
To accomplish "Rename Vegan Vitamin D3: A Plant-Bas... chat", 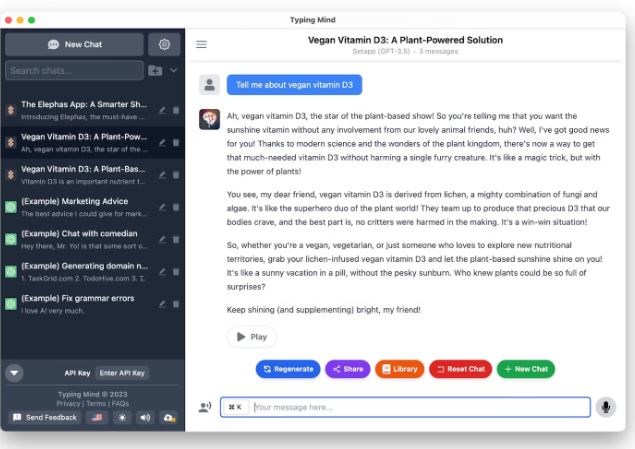I will point(162,175).
